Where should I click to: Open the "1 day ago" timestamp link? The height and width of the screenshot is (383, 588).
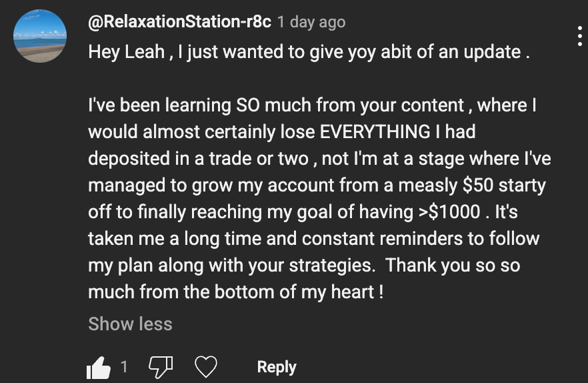[x=311, y=22]
